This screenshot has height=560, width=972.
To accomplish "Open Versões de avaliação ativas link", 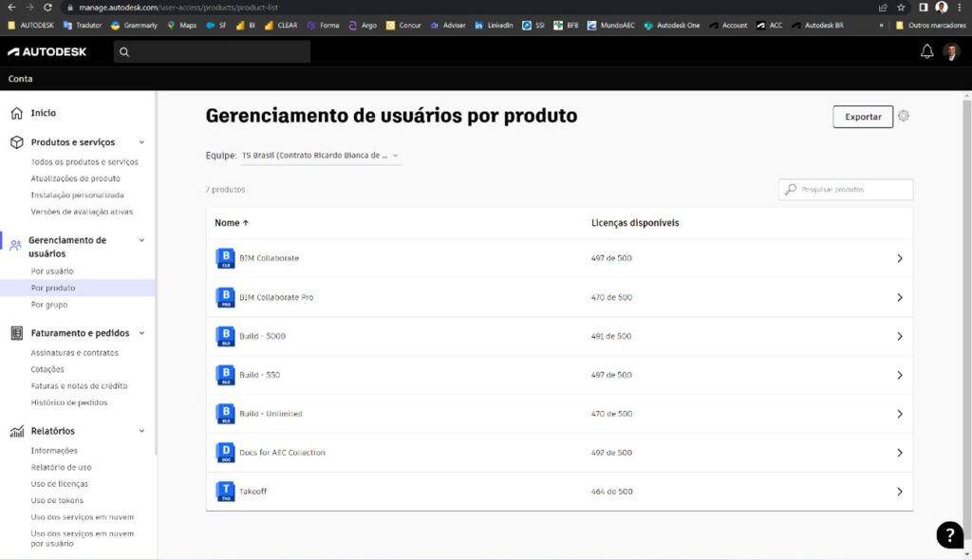I will pyautogui.click(x=82, y=212).
